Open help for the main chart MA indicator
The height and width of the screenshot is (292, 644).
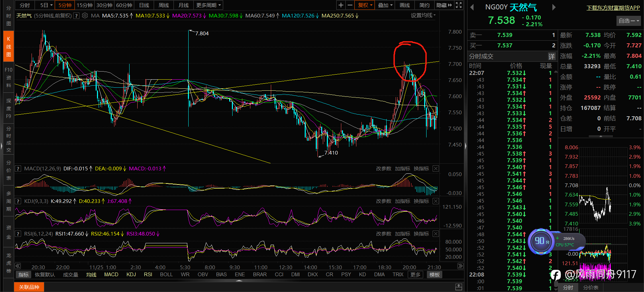[76, 15]
